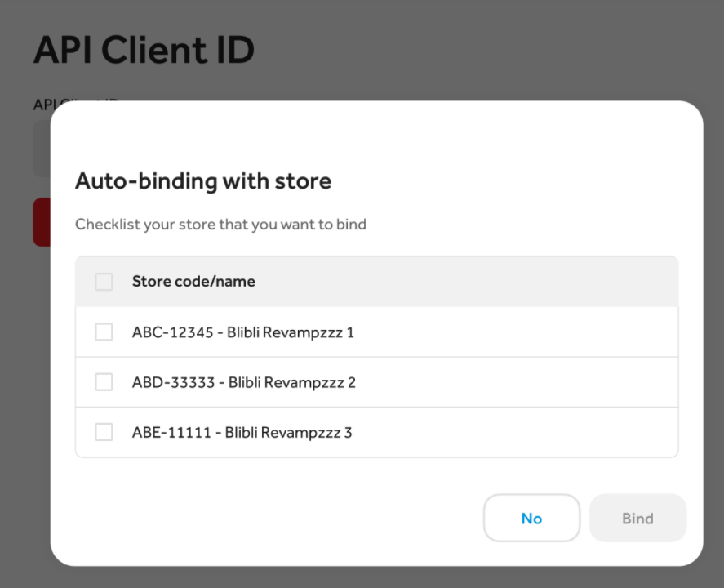Dismiss the dialog with the No button

531,518
